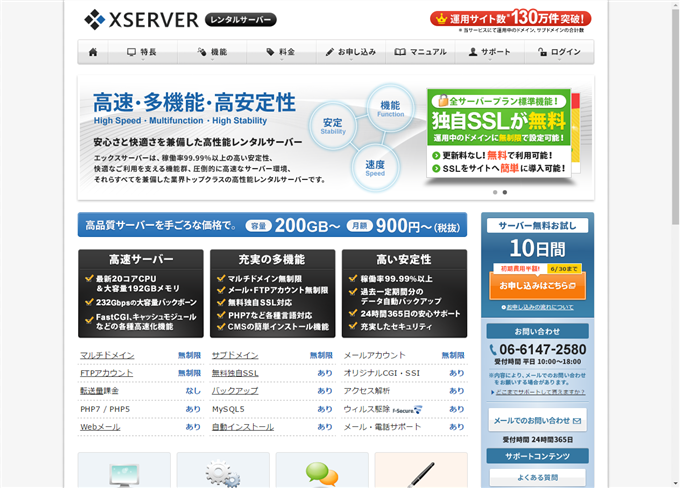The height and width of the screenshot is (488, 680).
Task: Click the 安定 Stability circle
Action: [x=333, y=126]
